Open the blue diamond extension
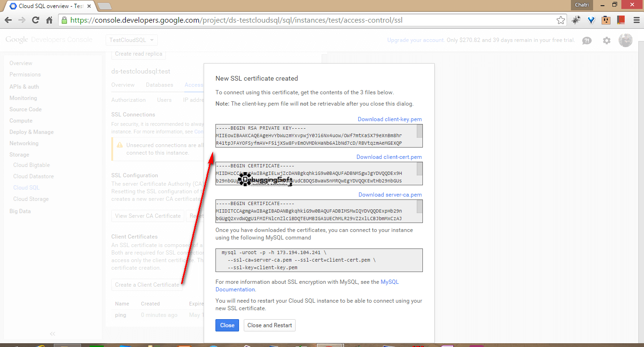Viewport: 644px width, 347px height. pos(591,20)
